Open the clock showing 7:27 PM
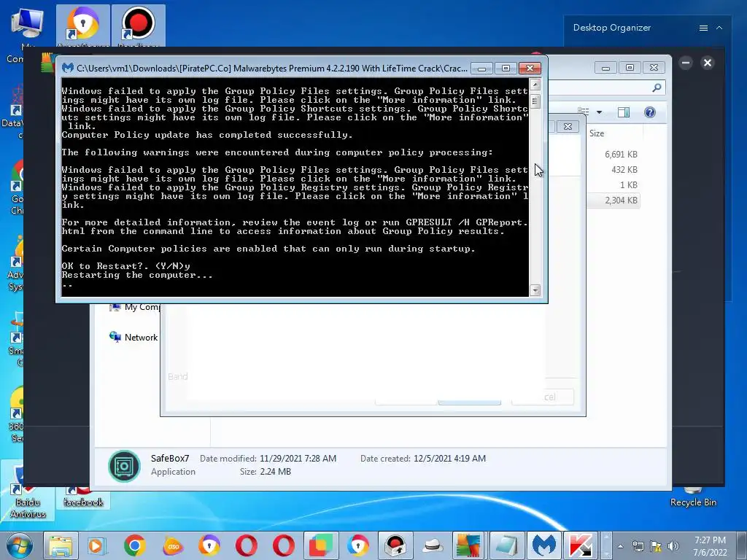 [710, 546]
